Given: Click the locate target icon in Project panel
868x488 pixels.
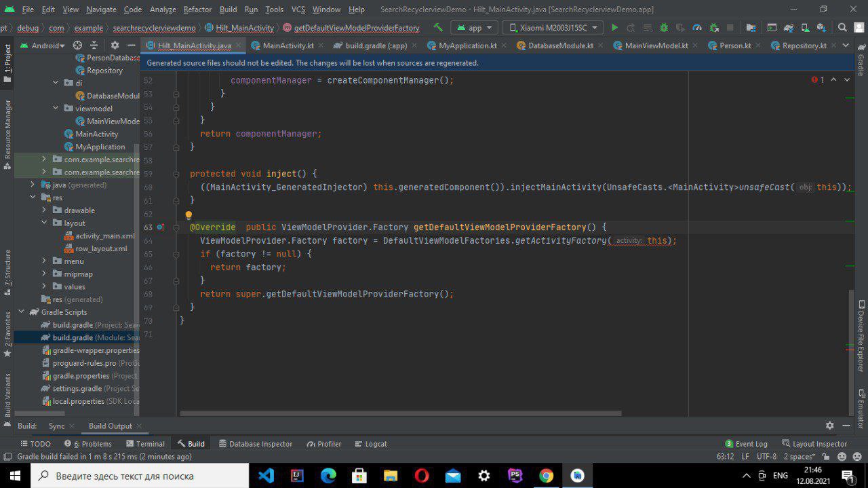Looking at the screenshot, I should coord(77,45).
